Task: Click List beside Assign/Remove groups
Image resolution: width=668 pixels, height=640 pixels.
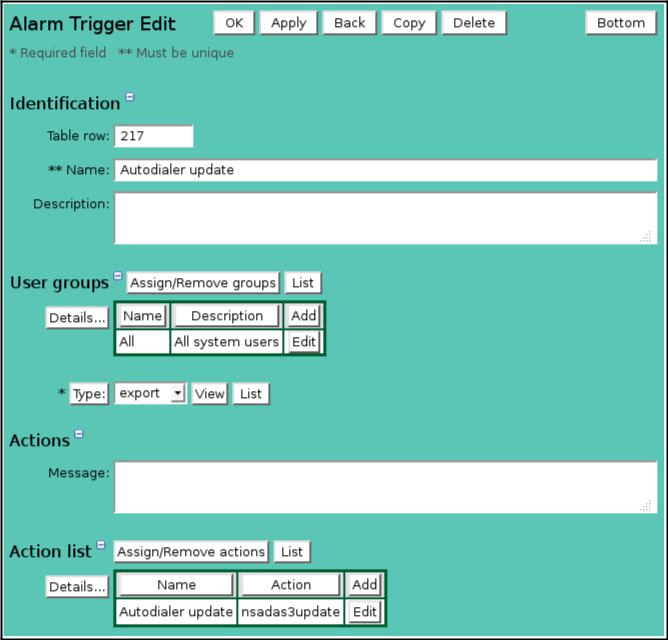Action: coord(302,283)
